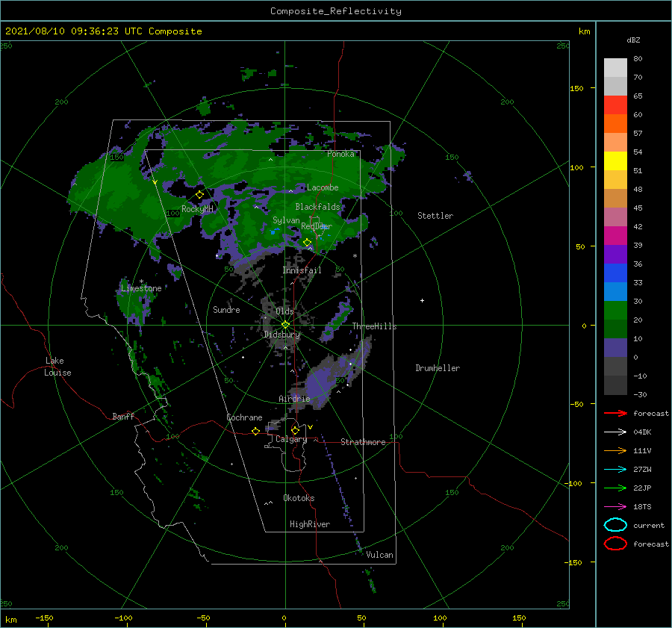Click the 2021/08/10 09:36:23 UTC timestamp
Image resolution: width=672 pixels, height=628 pixels.
pyautogui.click(x=73, y=31)
